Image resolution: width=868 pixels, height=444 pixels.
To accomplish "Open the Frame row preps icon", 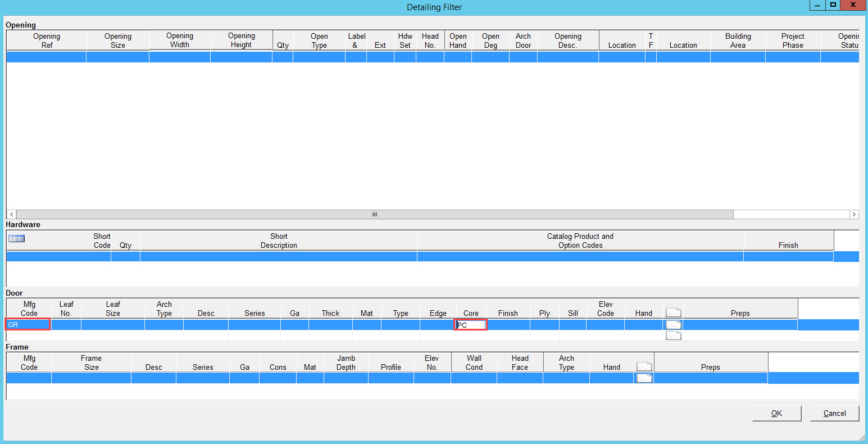I will coord(644,378).
